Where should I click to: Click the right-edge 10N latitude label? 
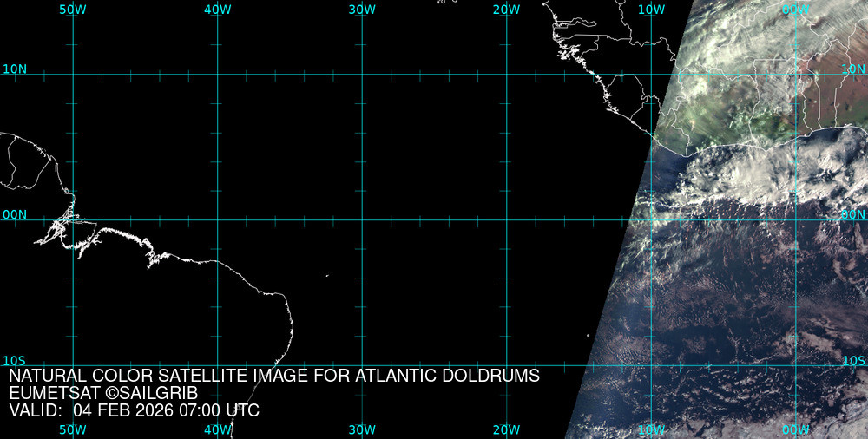[853, 69]
